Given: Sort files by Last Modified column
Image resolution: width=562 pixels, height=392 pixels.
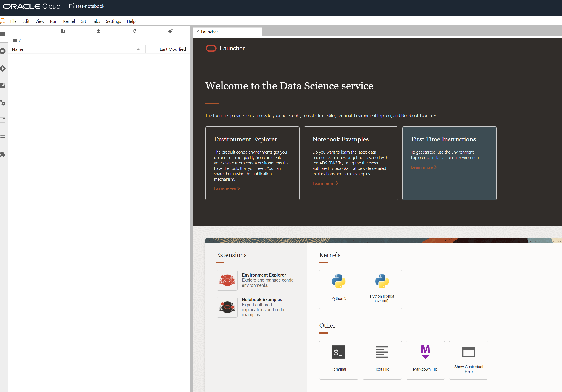Looking at the screenshot, I should pos(168,49).
